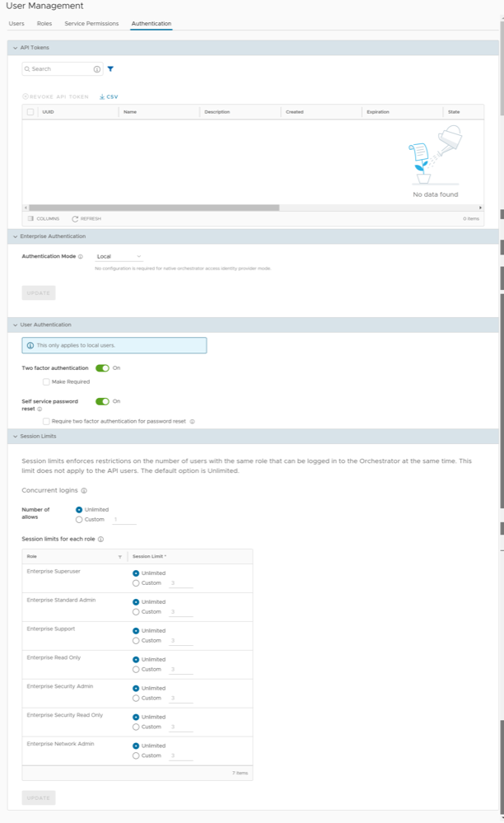504x823 pixels.
Task: Collapse the Session Limits section
Action: point(15,436)
